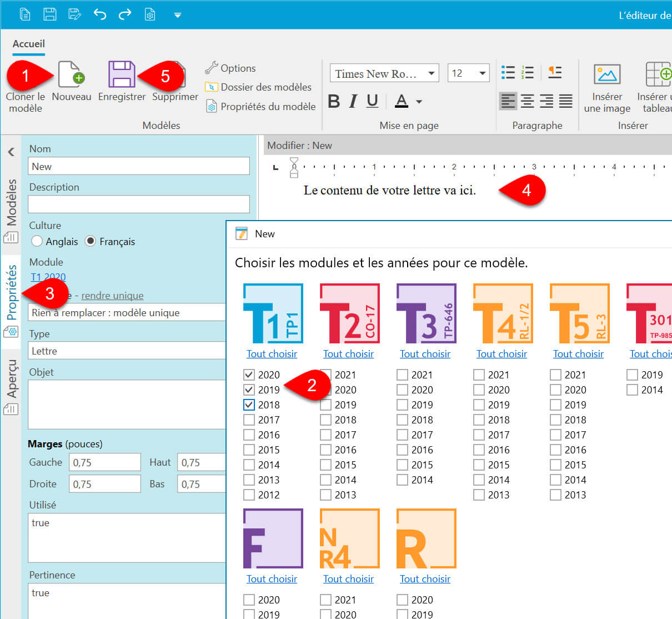Check the T5 2020 checkbox
672x619 pixels.
(555, 390)
